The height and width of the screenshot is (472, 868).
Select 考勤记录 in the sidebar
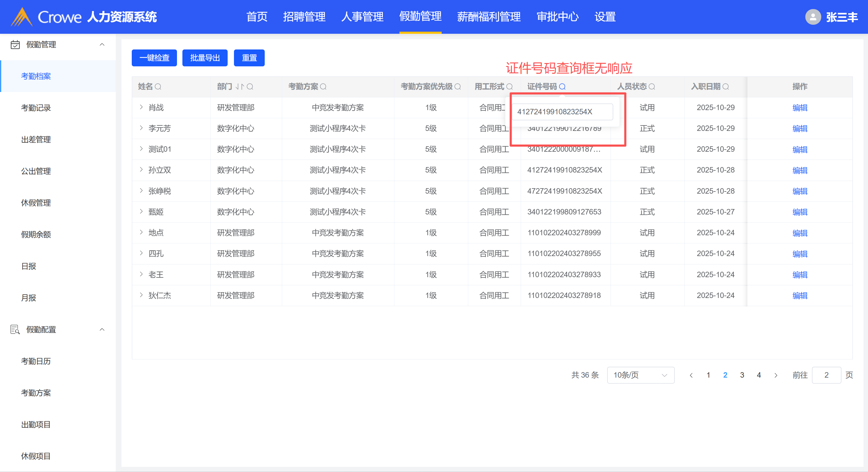pos(36,108)
